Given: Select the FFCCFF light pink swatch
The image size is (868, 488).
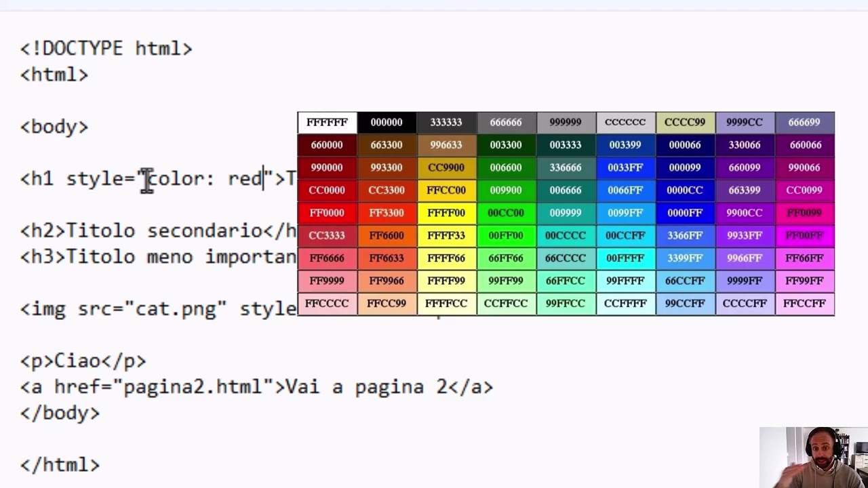Looking at the screenshot, I should coord(804,304).
